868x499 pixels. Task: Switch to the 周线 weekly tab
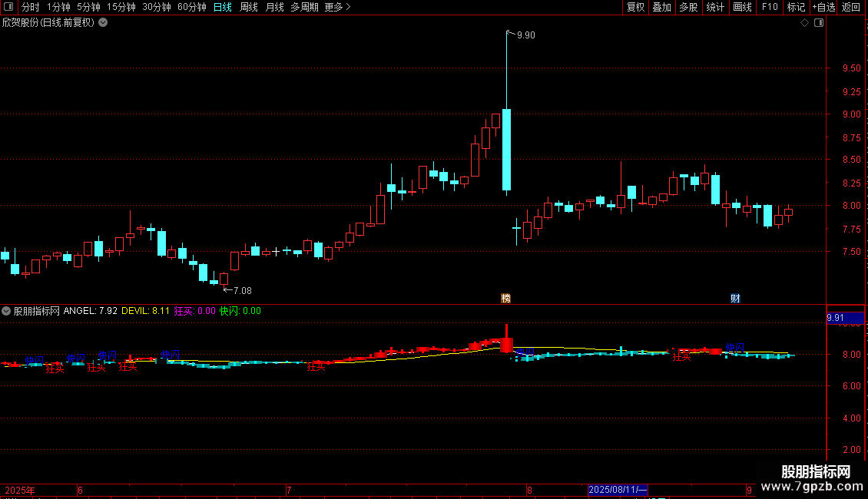249,7
